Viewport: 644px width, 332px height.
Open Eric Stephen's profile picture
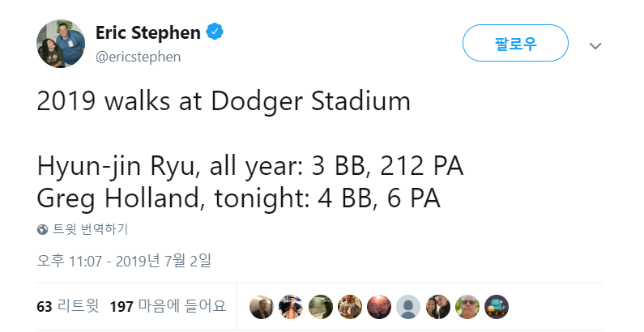61,43
